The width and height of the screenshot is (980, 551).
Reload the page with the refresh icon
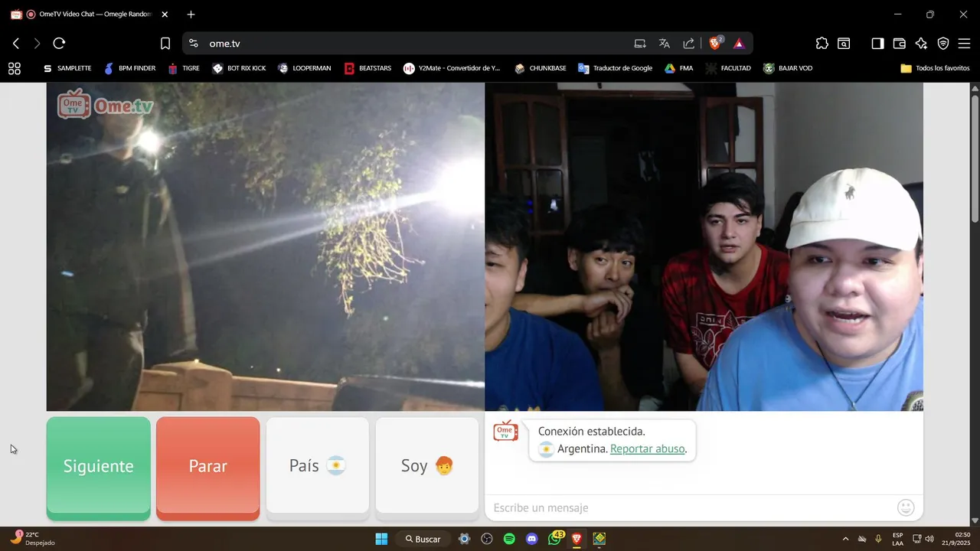click(x=59, y=44)
